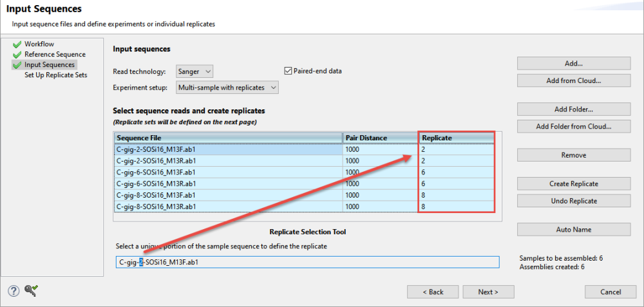Click Pair Distance cell for C-gig-2-SOSi16_M13F.ab1
644x307 pixels.
point(381,149)
